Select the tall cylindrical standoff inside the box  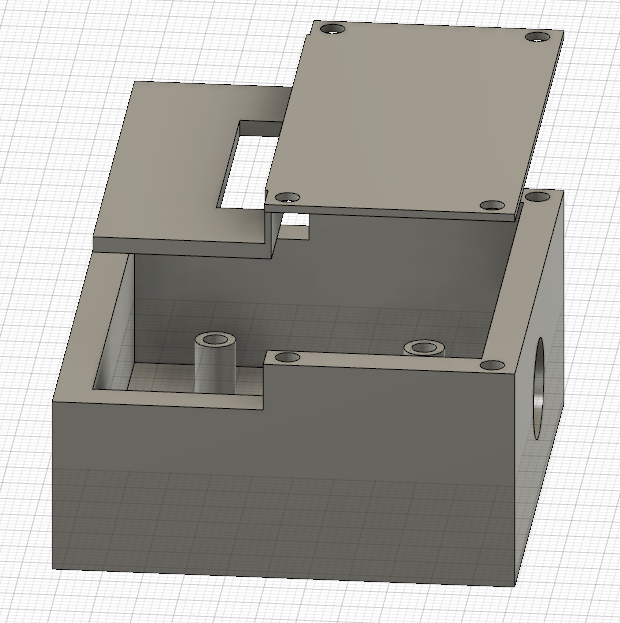coord(215,363)
